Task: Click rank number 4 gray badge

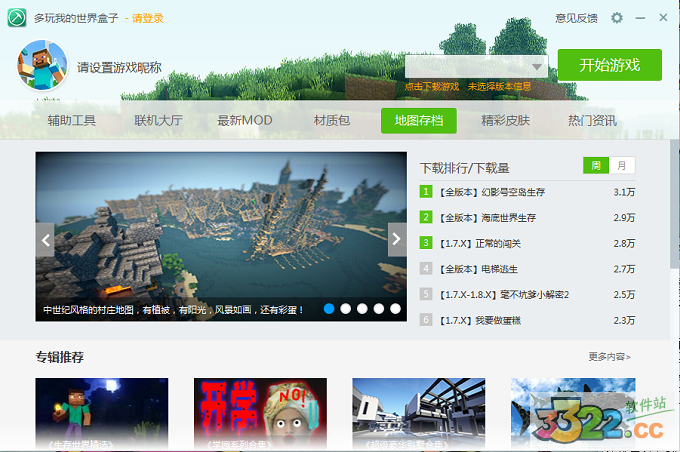Action: click(x=426, y=269)
